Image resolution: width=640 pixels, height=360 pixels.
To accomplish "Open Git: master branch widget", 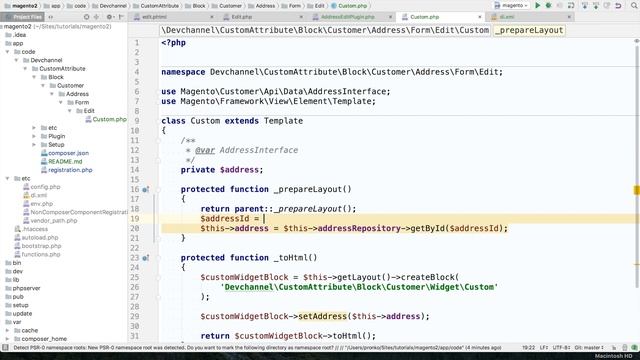I will [589, 348].
